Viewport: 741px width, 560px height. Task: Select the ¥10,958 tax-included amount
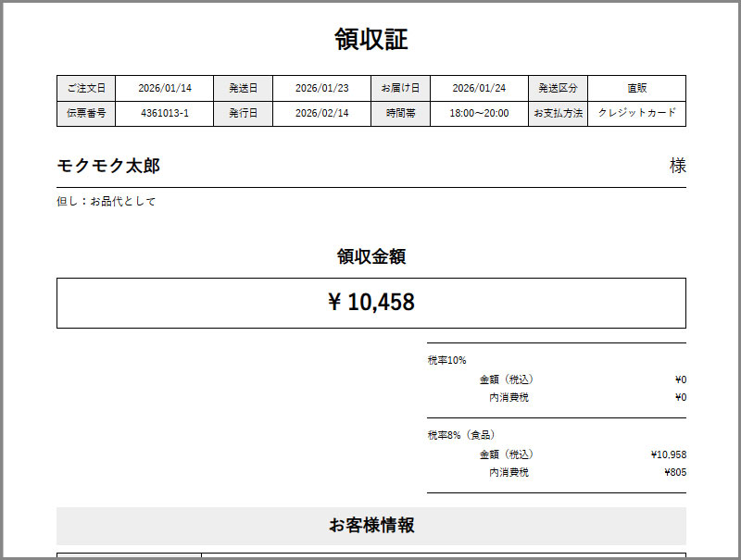coord(668,454)
